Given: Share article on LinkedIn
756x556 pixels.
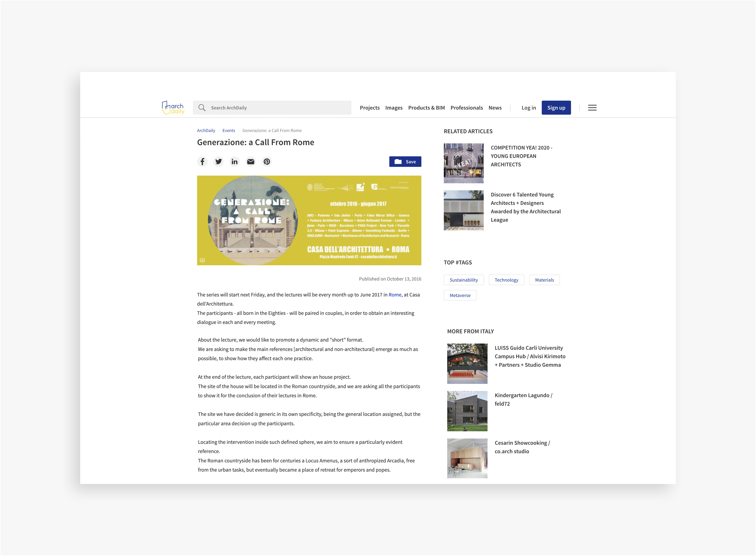Looking at the screenshot, I should (x=234, y=162).
